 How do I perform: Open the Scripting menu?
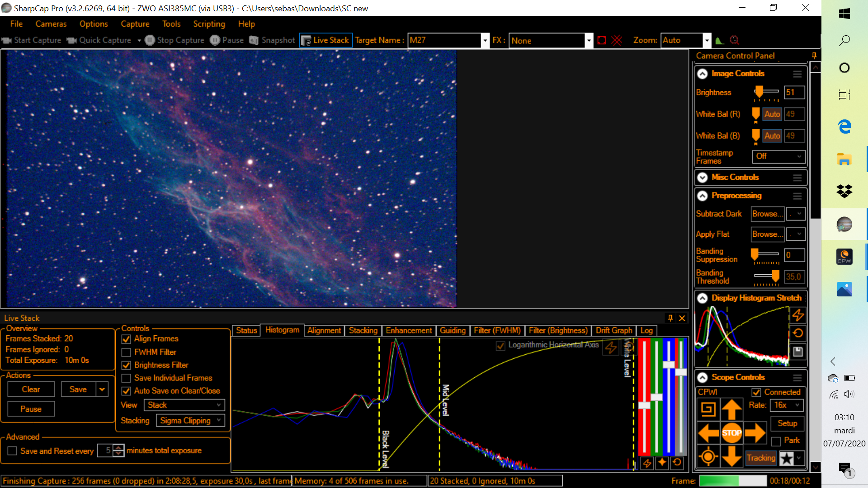tap(209, 24)
